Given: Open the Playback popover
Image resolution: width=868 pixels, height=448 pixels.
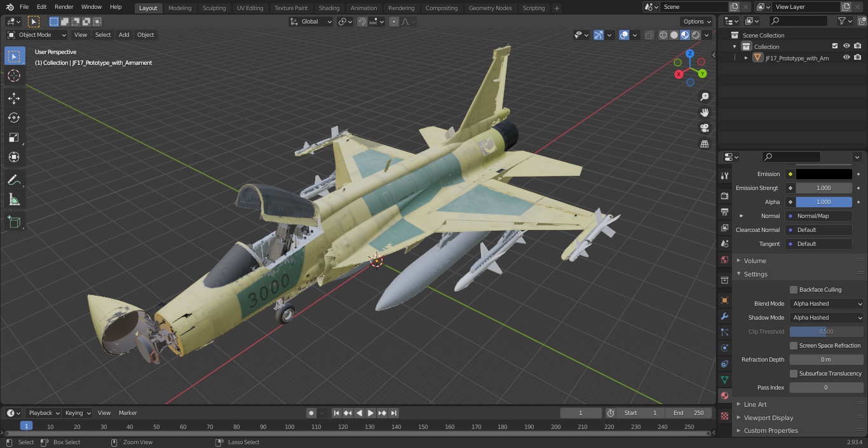Looking at the screenshot, I should pos(43,413).
